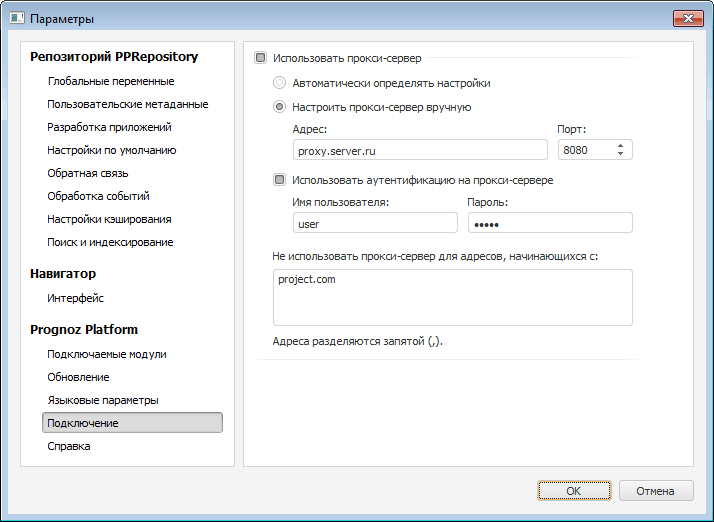The image size is (714, 522).
Task: Decrease port value with down arrow
Action: pos(620,154)
